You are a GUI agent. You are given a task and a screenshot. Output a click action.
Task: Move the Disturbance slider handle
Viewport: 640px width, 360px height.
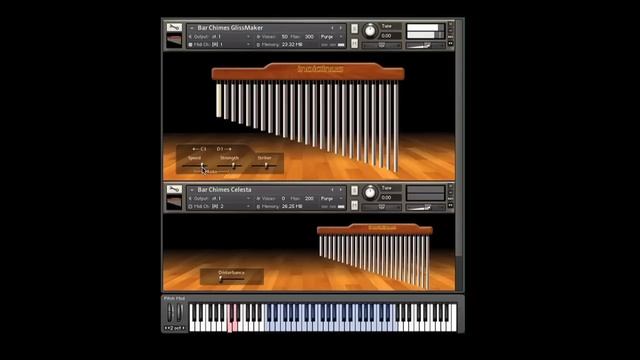point(221,279)
